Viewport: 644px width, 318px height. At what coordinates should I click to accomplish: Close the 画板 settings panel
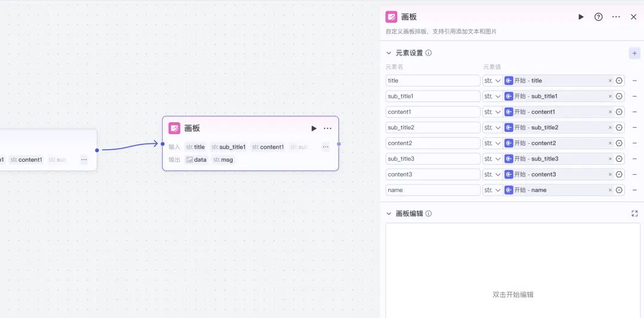(x=633, y=17)
